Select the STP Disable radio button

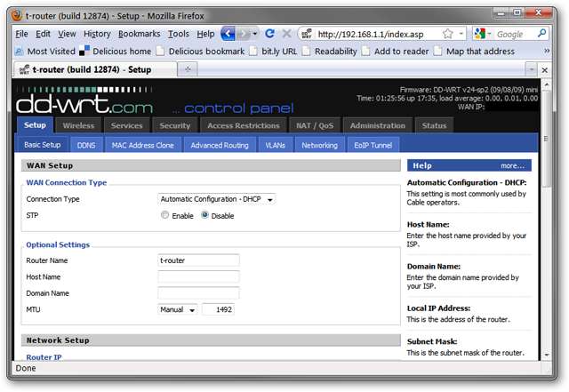(205, 215)
